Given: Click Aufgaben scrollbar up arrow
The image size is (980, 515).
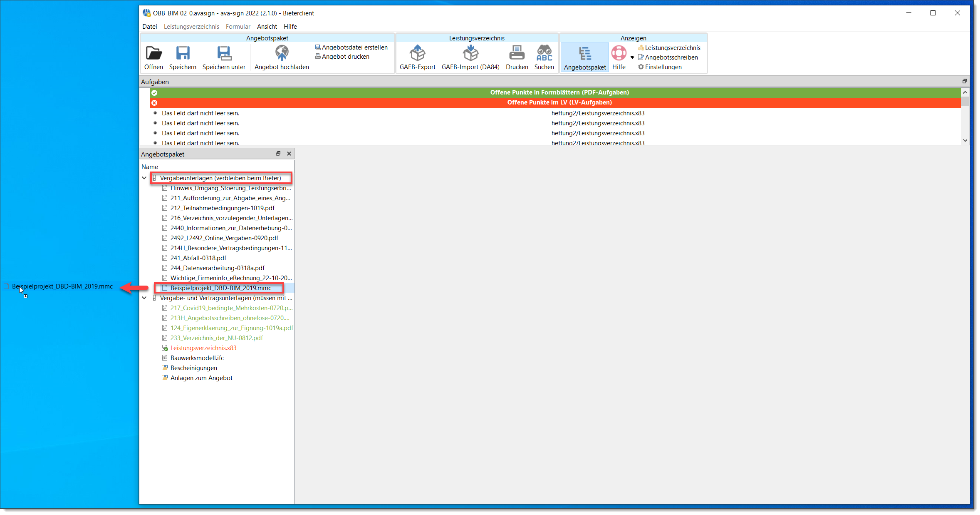Looking at the screenshot, I should pyautogui.click(x=965, y=92).
